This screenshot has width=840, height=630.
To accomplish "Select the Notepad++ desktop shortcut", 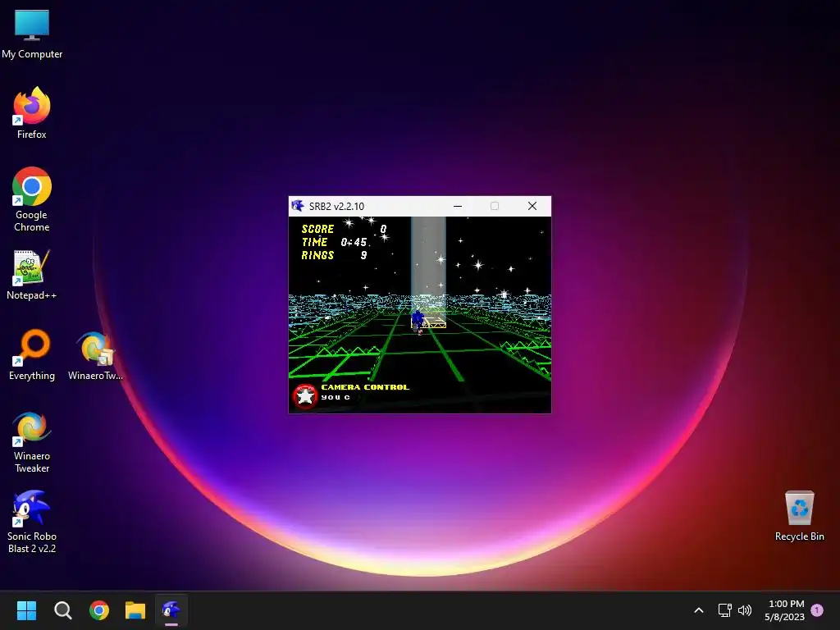I will [32, 274].
